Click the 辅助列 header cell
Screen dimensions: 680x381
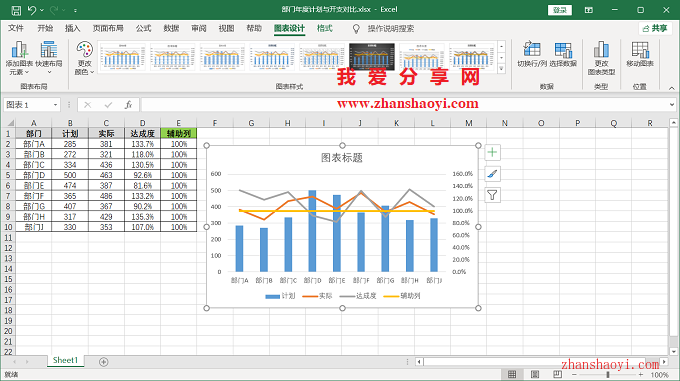[179, 134]
